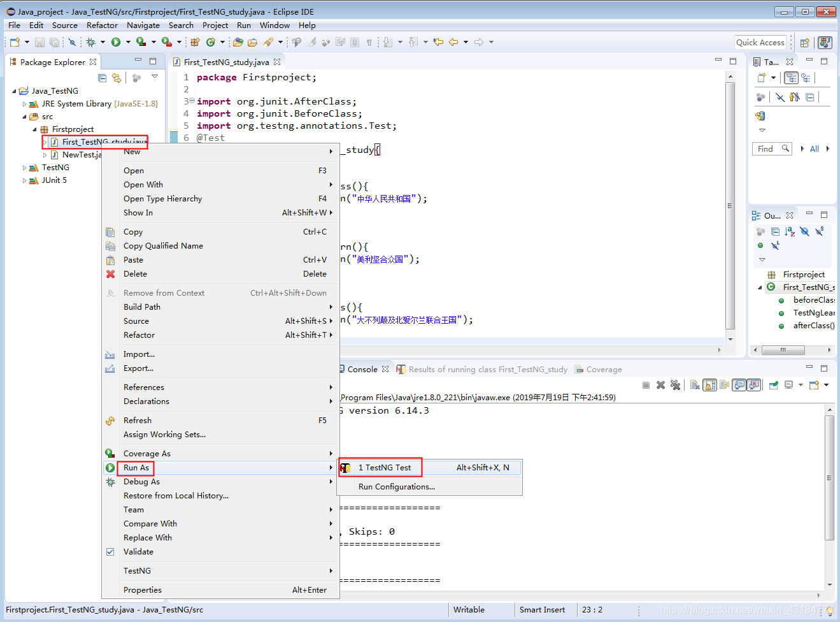The width and height of the screenshot is (840, 622).
Task: Expand the JUnit 5 library node
Action: coord(24,180)
